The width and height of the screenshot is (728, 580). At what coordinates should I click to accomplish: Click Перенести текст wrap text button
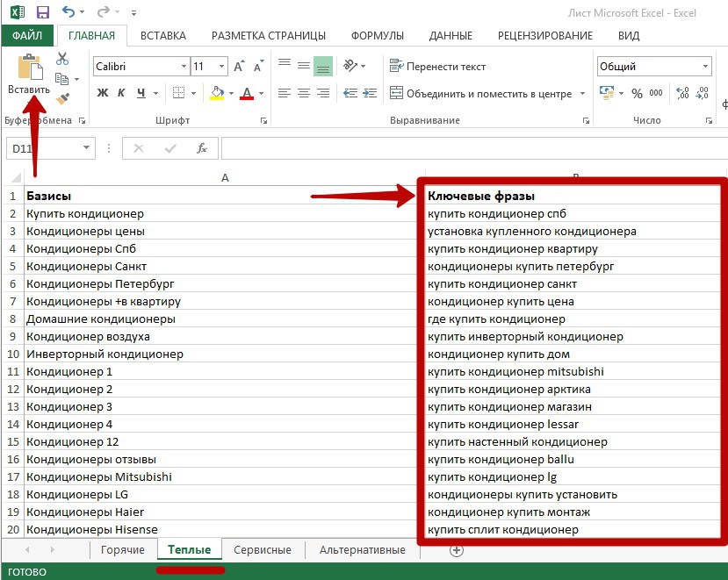pyautogui.click(x=437, y=67)
